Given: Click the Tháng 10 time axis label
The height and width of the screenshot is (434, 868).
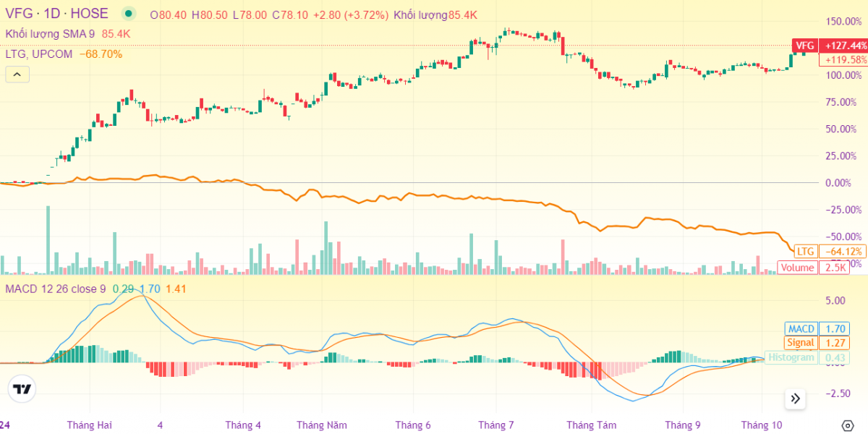Looking at the screenshot, I should click(x=762, y=425).
